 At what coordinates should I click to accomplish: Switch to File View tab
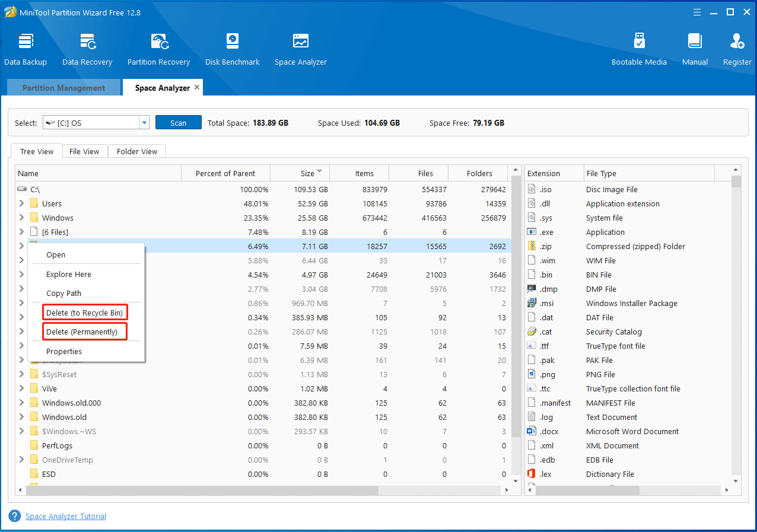point(84,151)
